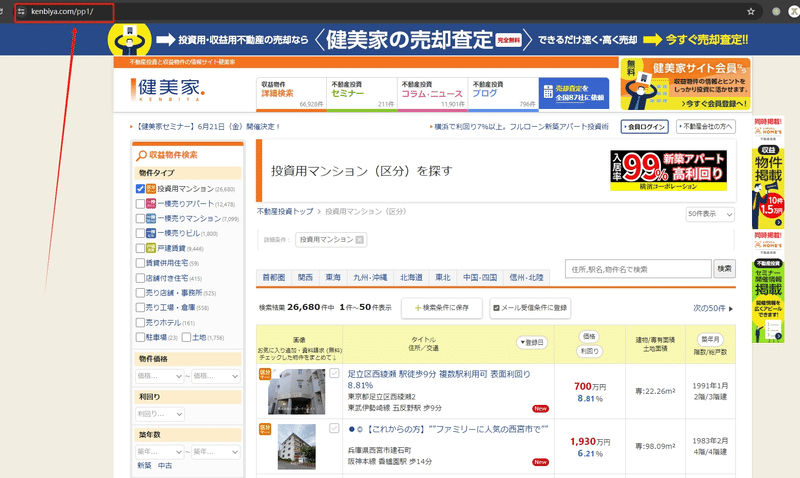Open the site information icon in the address bar
This screenshot has width=800, height=478.
[21, 11]
